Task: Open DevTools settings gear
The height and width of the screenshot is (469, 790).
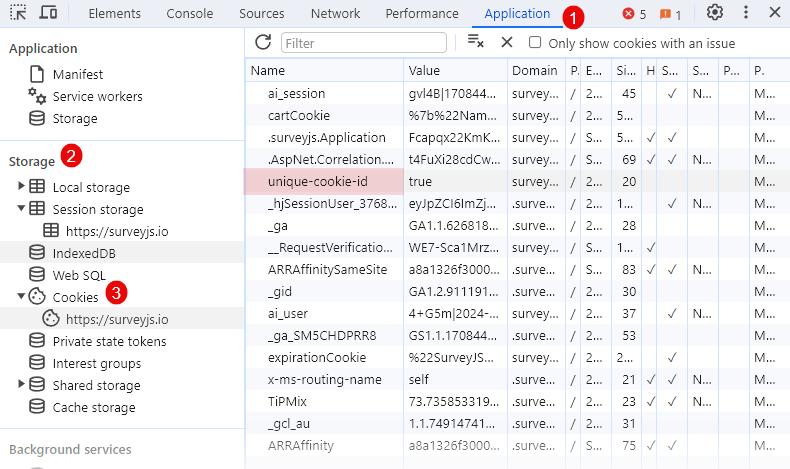Action: click(714, 12)
